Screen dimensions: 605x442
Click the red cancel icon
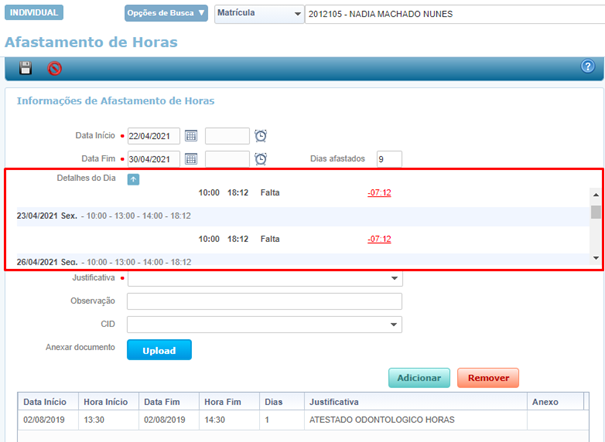[55, 68]
